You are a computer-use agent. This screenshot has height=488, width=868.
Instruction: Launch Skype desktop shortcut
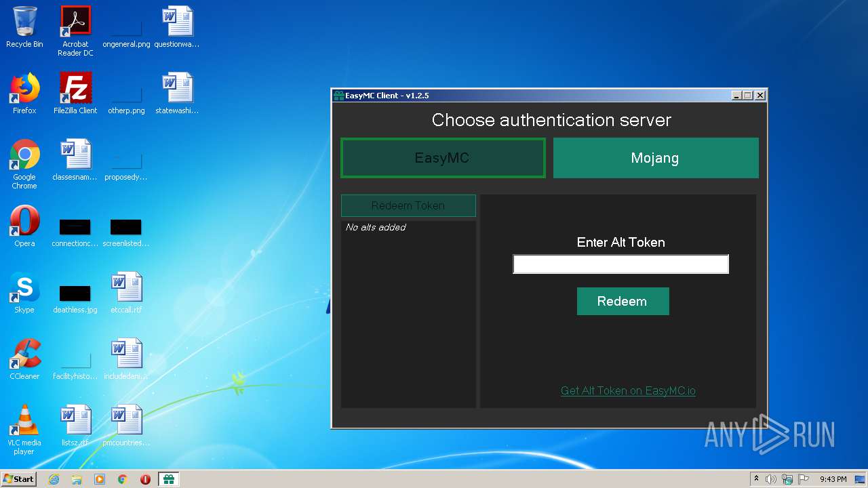pyautogui.click(x=24, y=293)
